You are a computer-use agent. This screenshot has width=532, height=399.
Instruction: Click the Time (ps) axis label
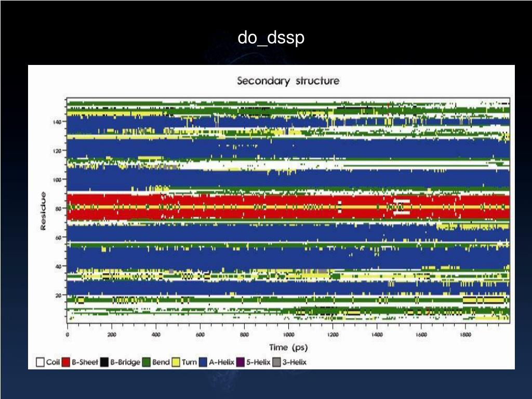288,348
